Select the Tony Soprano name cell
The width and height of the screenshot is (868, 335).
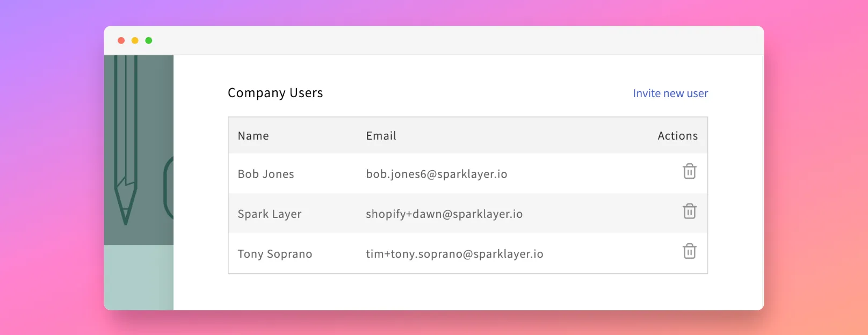click(275, 254)
